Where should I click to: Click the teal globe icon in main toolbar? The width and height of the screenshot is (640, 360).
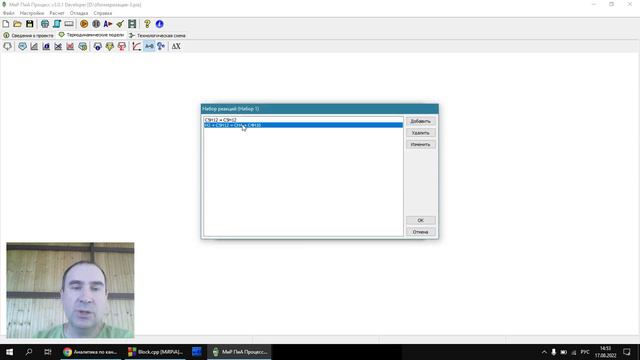[x=44, y=24]
